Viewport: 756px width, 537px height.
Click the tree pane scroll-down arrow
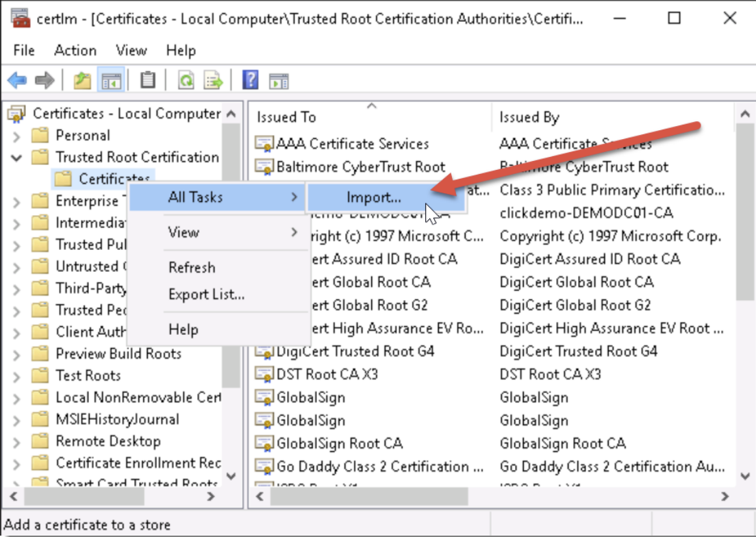click(231, 476)
